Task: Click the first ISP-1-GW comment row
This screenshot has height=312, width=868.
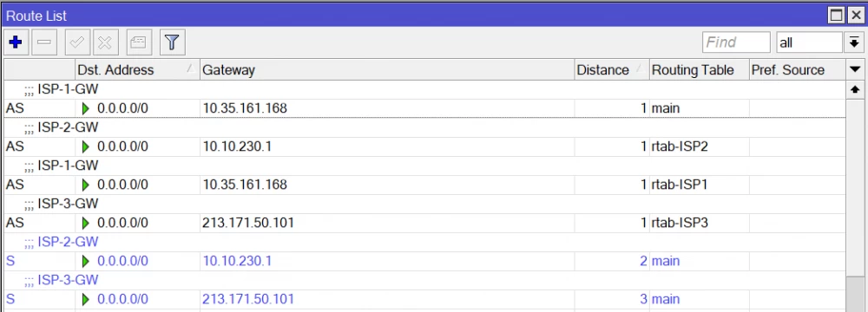Action: [x=425, y=89]
